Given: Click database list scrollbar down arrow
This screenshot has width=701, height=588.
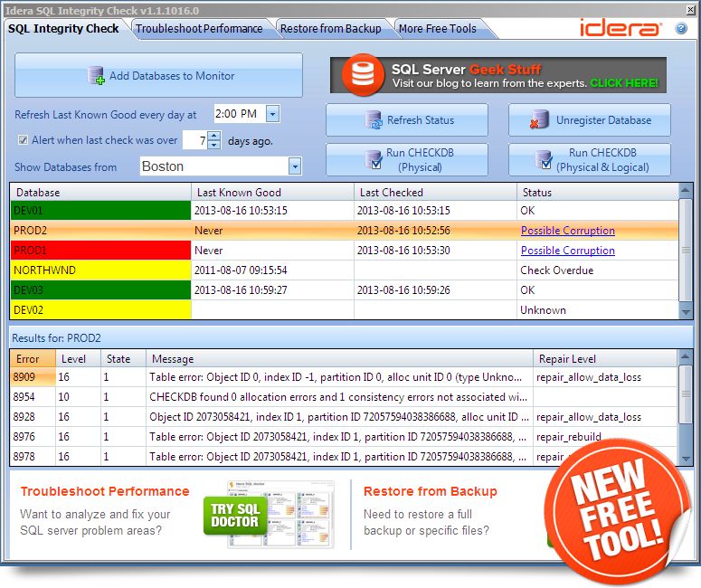Looking at the screenshot, I should point(685,312).
